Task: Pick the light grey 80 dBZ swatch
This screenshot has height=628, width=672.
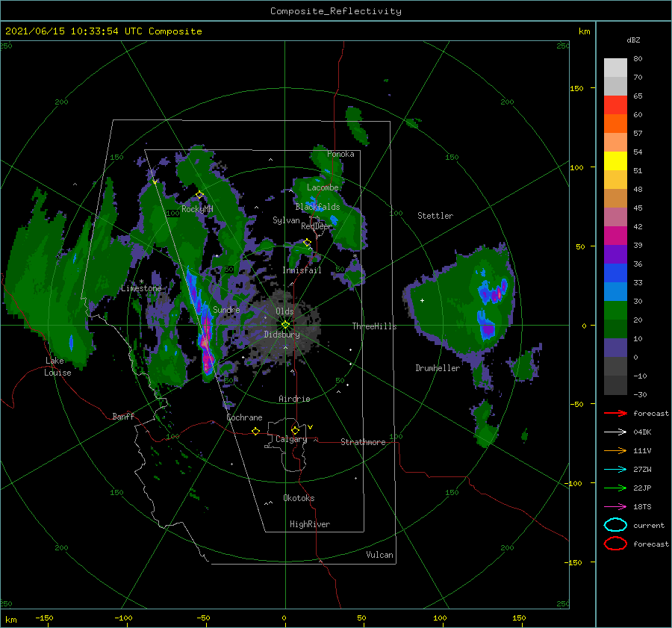Action: [x=615, y=67]
